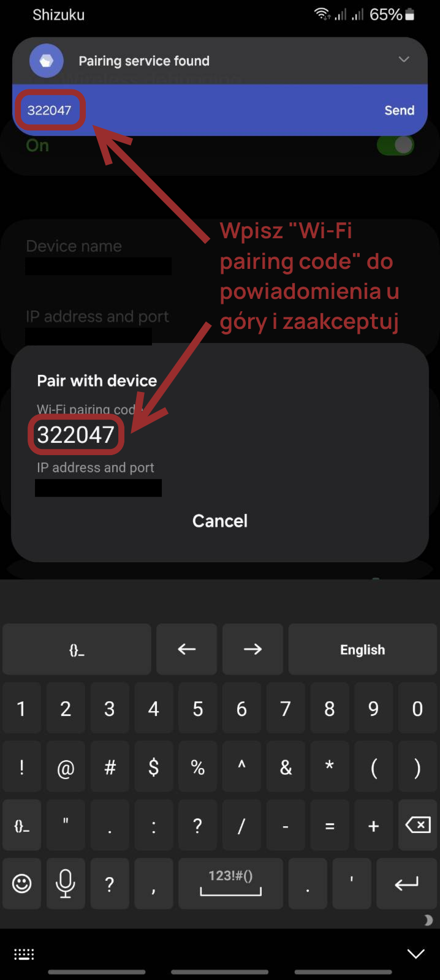Open the emoji keyboard with smiley icon
The width and height of the screenshot is (440, 980).
(22, 884)
